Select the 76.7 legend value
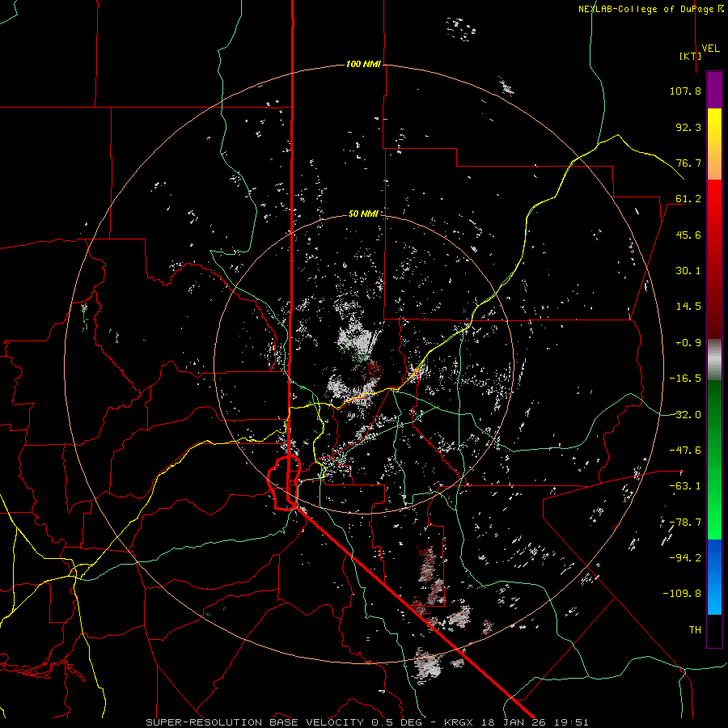Image resolution: width=728 pixels, height=728 pixels. (x=688, y=163)
